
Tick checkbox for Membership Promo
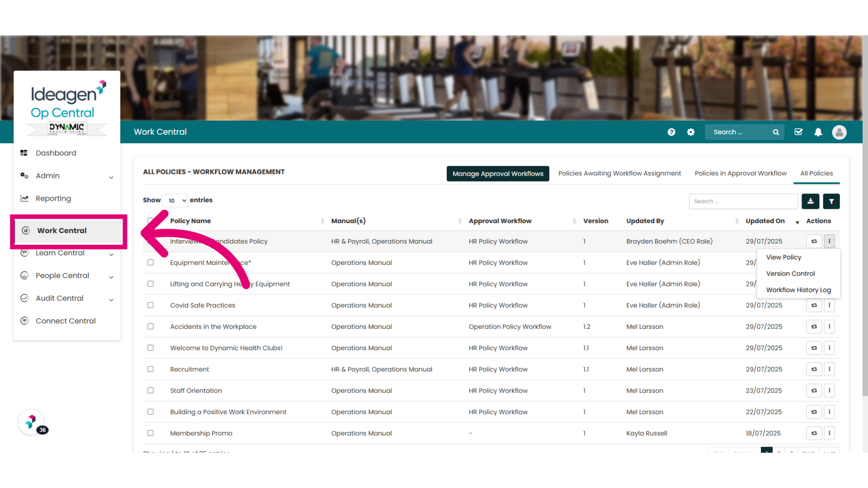pyautogui.click(x=151, y=433)
